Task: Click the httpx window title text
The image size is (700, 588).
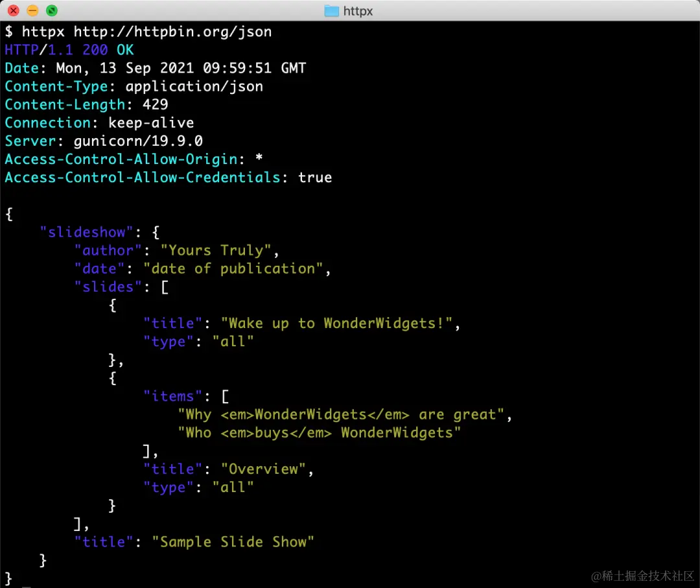Action: point(358,11)
